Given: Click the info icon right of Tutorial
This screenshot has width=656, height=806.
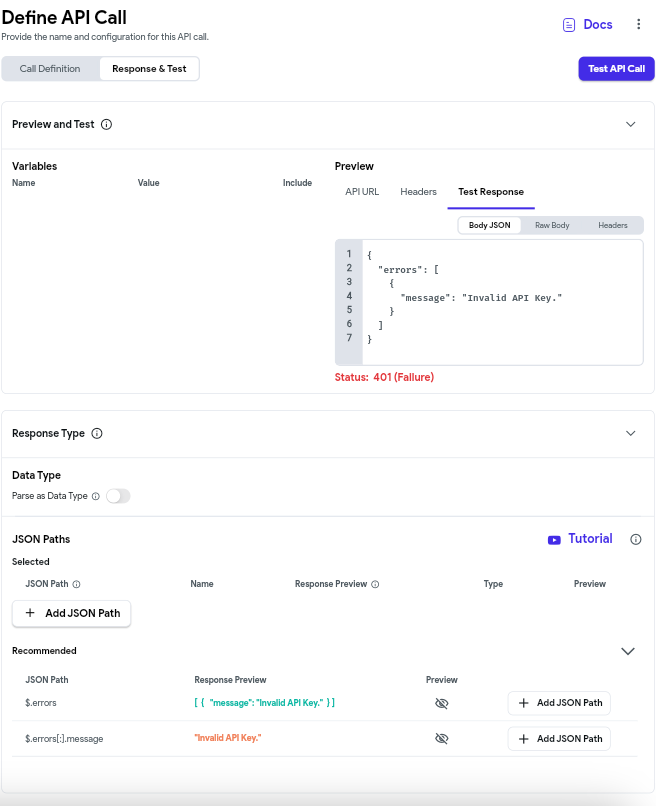Looking at the screenshot, I should (x=636, y=539).
